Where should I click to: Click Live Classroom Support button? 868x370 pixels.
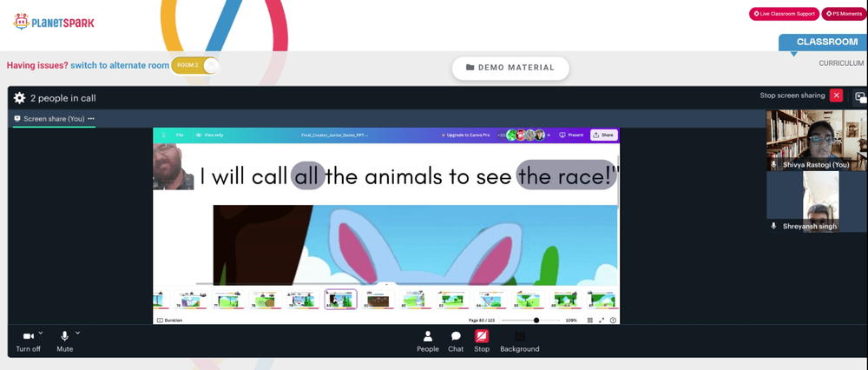click(x=784, y=14)
